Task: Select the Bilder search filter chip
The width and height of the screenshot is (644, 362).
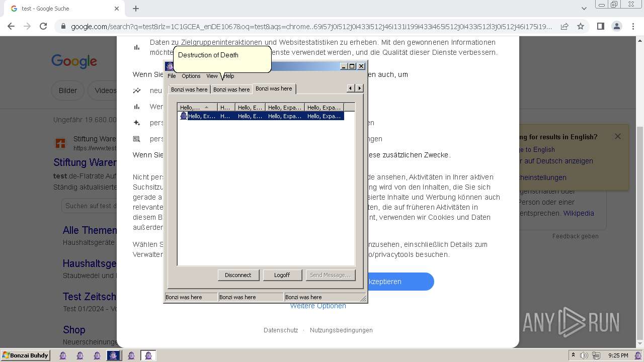Action: tap(68, 90)
